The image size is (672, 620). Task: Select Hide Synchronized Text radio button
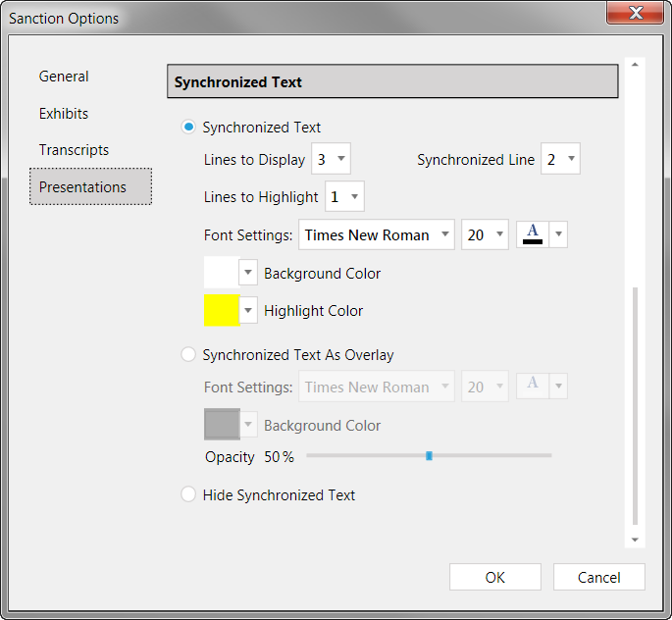click(188, 494)
